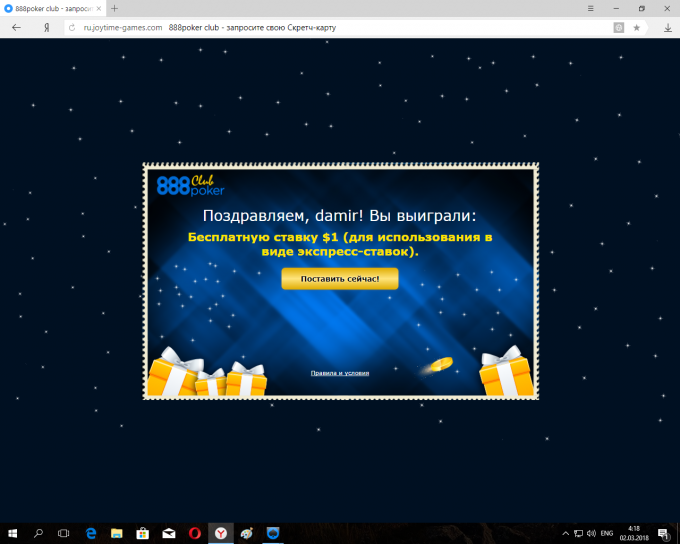
Task: Open the downloads arrow icon
Action: [668, 28]
